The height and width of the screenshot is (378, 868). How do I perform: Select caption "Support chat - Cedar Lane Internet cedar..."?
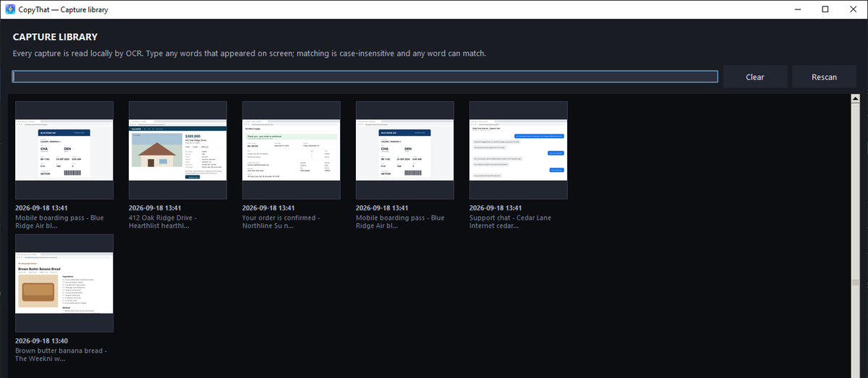510,221
